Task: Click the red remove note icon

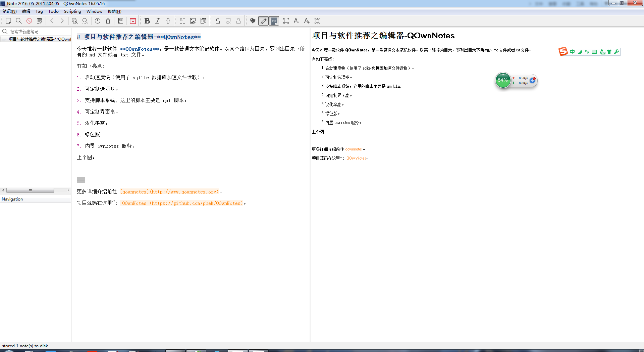Action: (x=29, y=21)
